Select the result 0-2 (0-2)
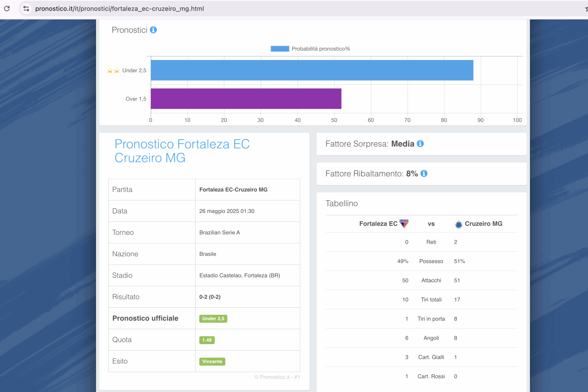This screenshot has width=588, height=392. 210,297
